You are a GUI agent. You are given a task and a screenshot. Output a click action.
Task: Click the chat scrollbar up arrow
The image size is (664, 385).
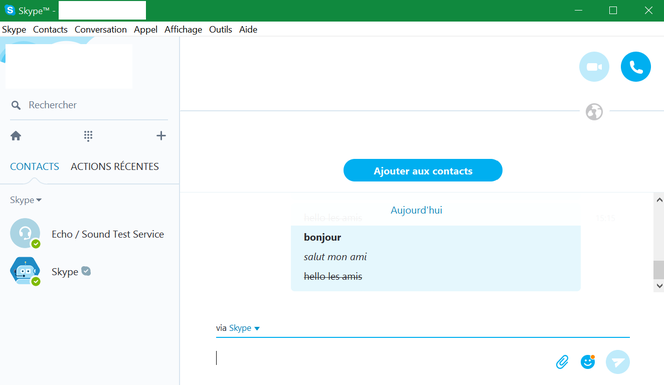click(x=659, y=199)
